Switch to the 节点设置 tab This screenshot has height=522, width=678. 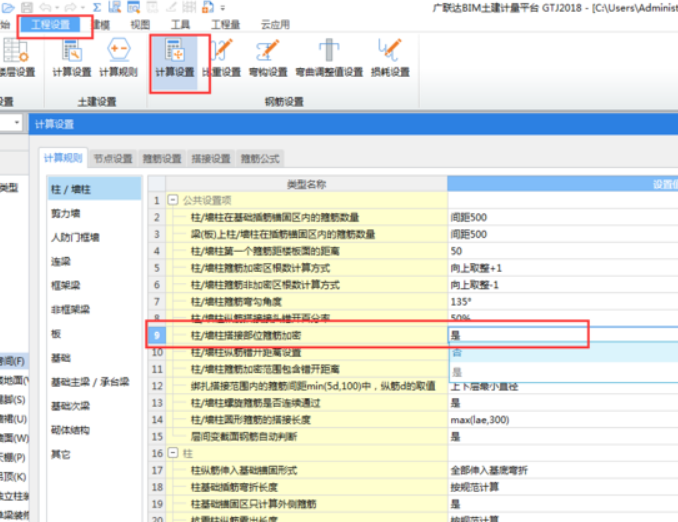(113, 158)
